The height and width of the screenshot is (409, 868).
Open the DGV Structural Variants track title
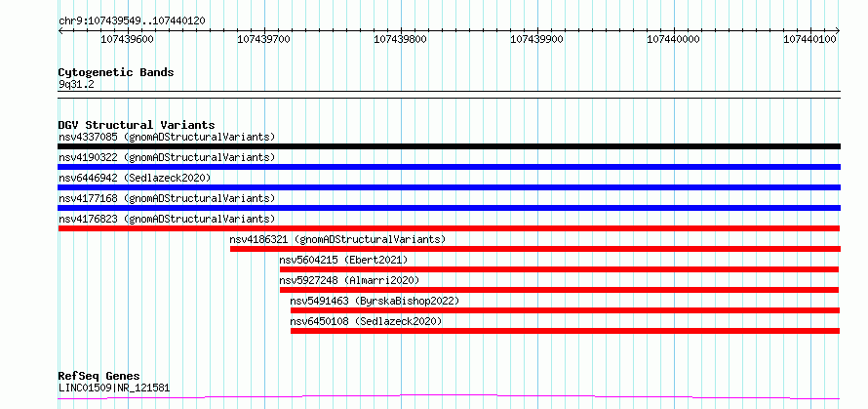(x=137, y=125)
